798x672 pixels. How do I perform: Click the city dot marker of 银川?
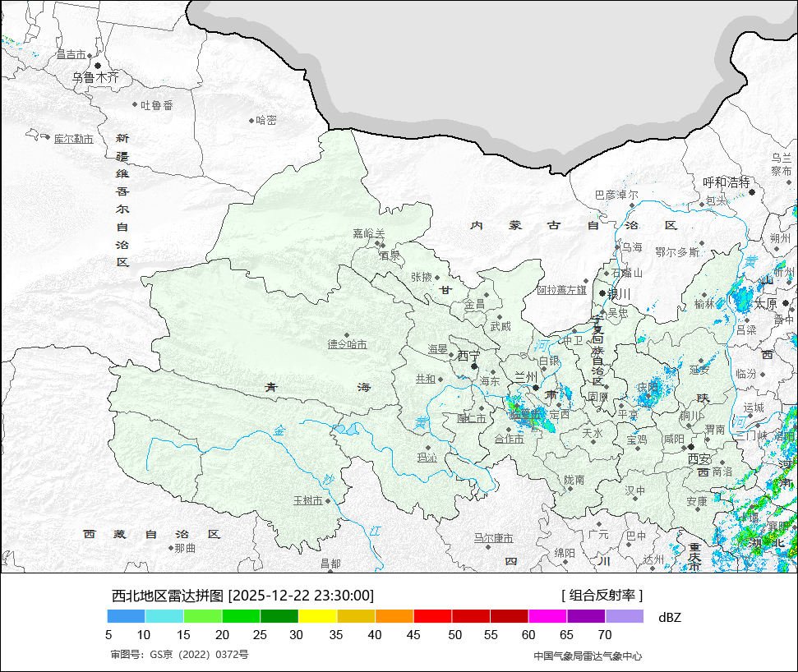pos(602,293)
